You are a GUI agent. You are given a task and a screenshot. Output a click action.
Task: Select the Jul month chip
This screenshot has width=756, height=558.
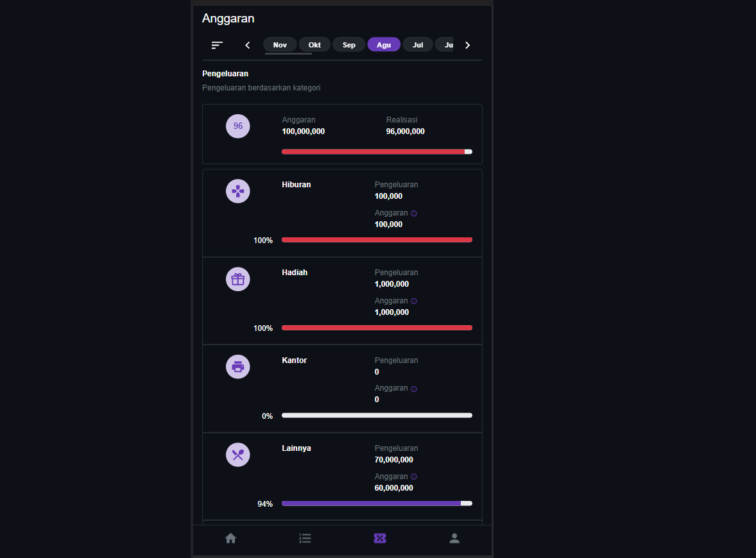pos(418,45)
